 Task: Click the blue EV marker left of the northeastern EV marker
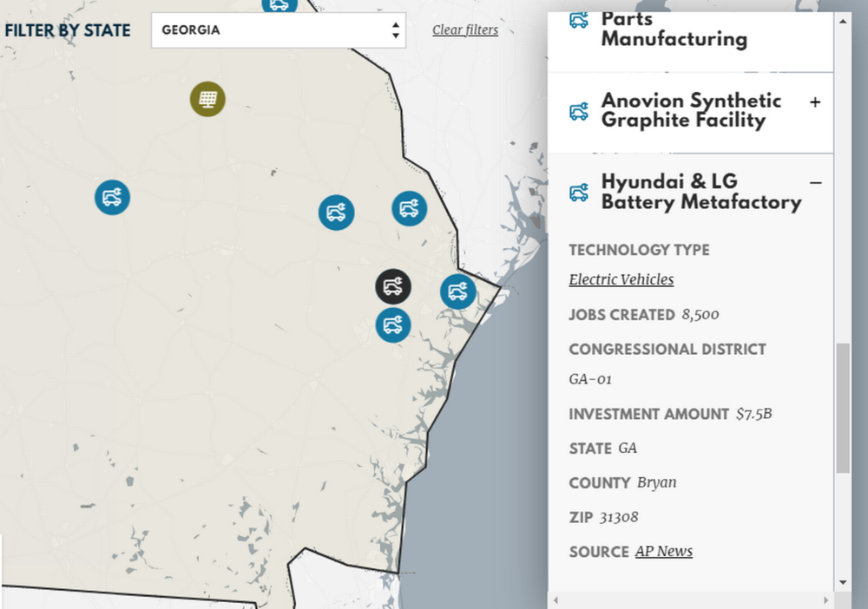(337, 213)
